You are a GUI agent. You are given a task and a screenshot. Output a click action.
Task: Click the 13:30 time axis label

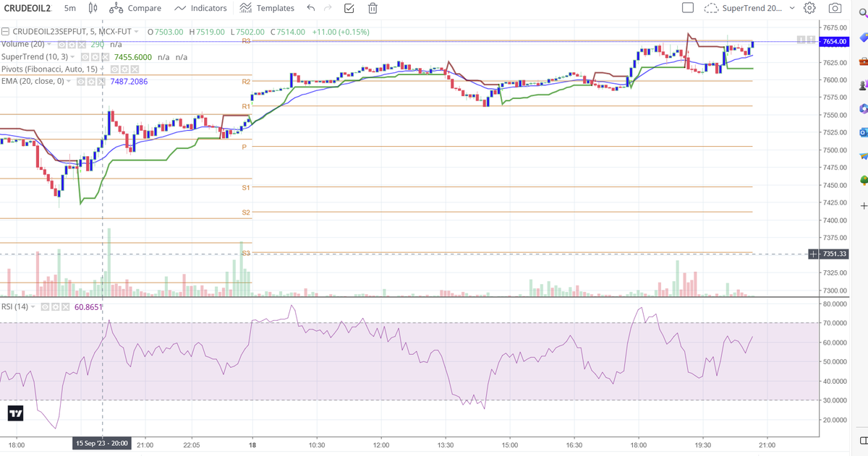446,444
